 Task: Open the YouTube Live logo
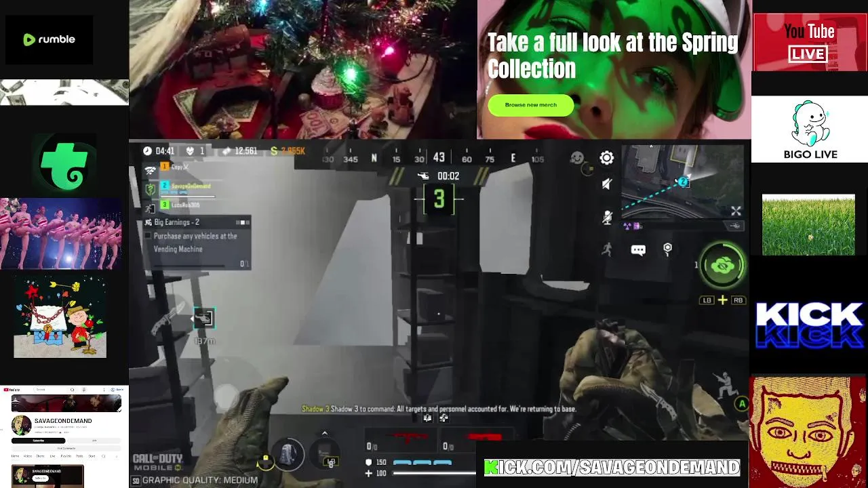810,42
